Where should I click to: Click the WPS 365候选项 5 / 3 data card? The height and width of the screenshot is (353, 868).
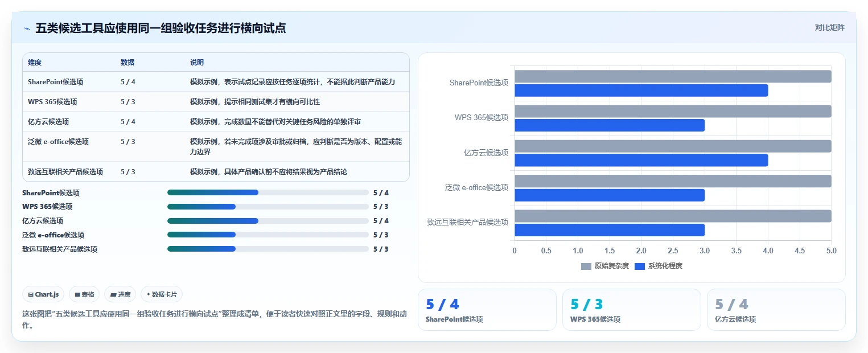tap(632, 310)
